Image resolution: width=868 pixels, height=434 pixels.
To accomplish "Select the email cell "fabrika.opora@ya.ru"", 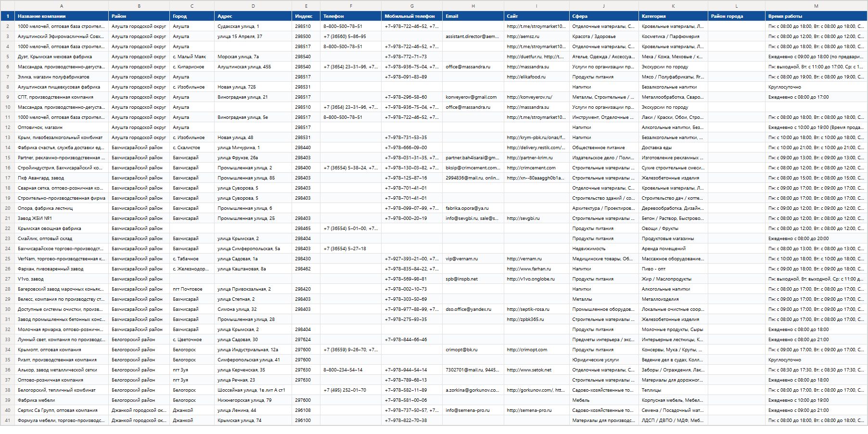I will [x=473, y=208].
